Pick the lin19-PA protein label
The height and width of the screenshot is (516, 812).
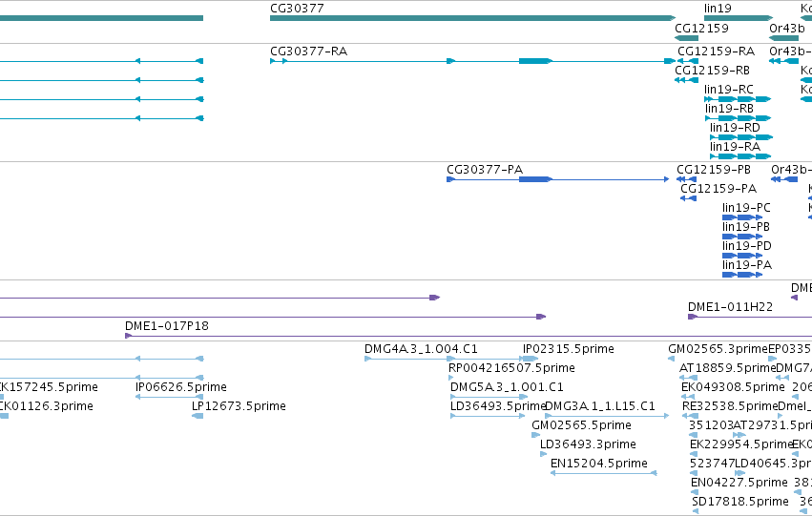[x=747, y=265]
